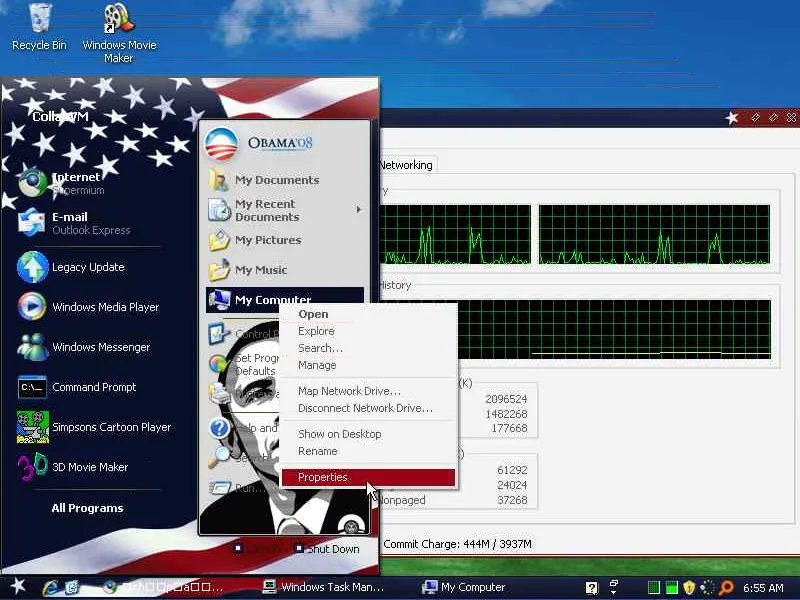This screenshot has width=800, height=600.
Task: Click the 177668 memory value
Action: point(509,428)
